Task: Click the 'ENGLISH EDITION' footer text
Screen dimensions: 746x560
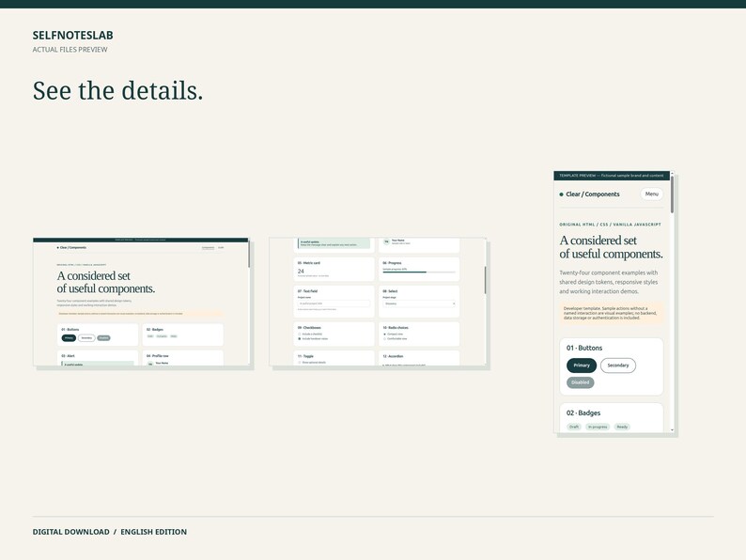Action: (154, 532)
